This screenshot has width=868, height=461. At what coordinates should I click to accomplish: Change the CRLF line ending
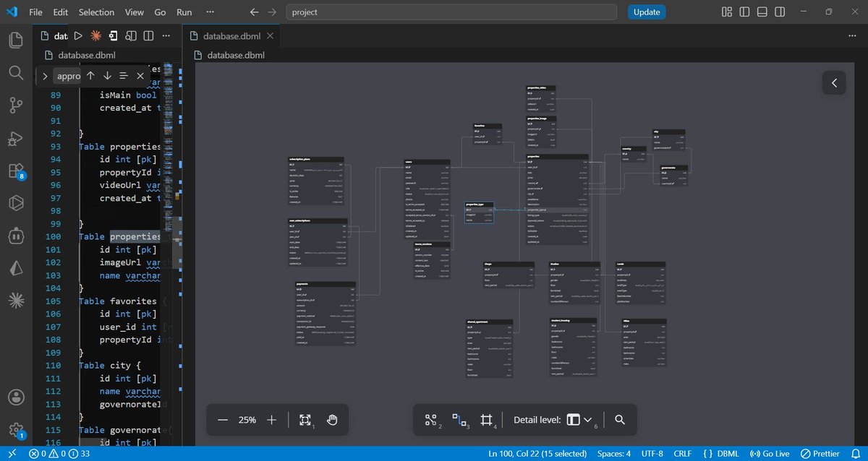pyautogui.click(x=683, y=454)
